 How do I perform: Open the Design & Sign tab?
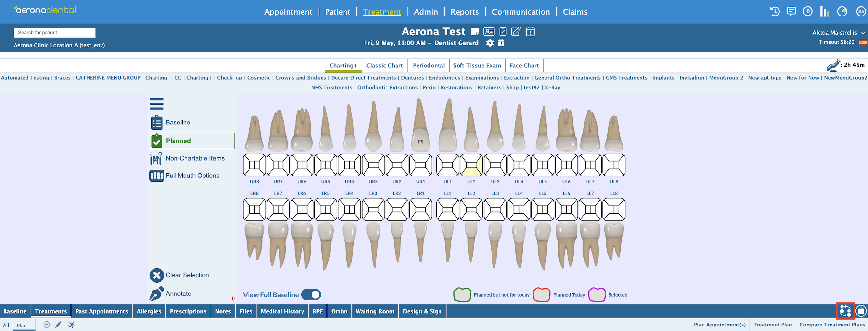(x=422, y=311)
